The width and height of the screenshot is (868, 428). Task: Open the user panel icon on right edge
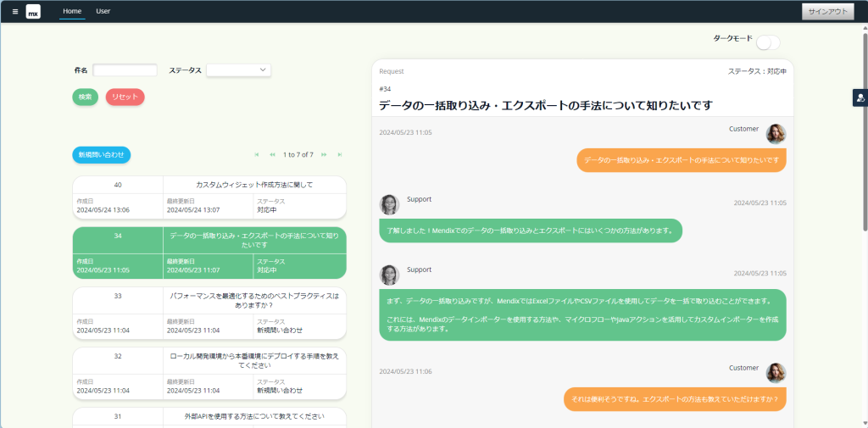tap(860, 98)
